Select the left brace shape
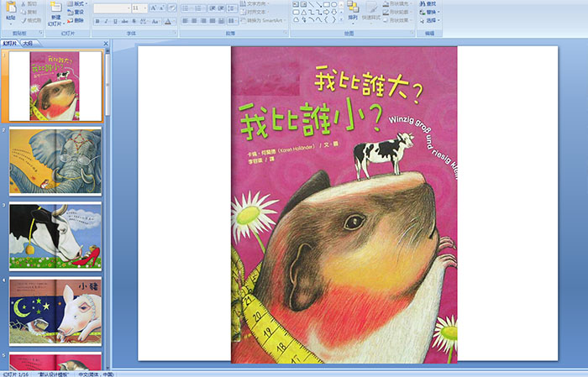 click(326, 19)
